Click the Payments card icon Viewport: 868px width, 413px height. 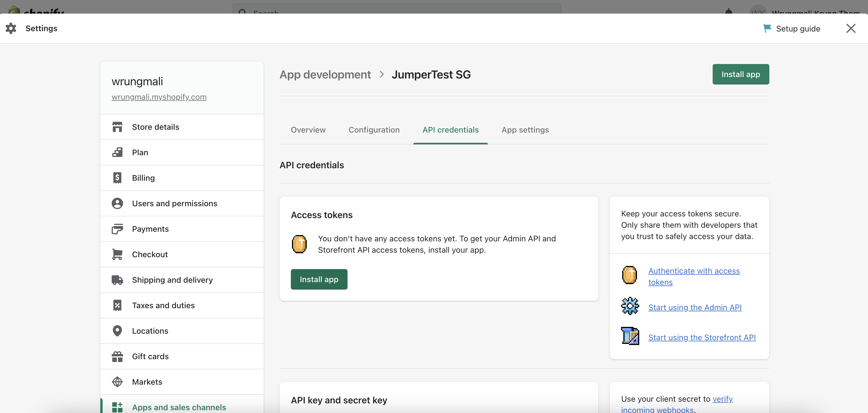[x=117, y=229]
